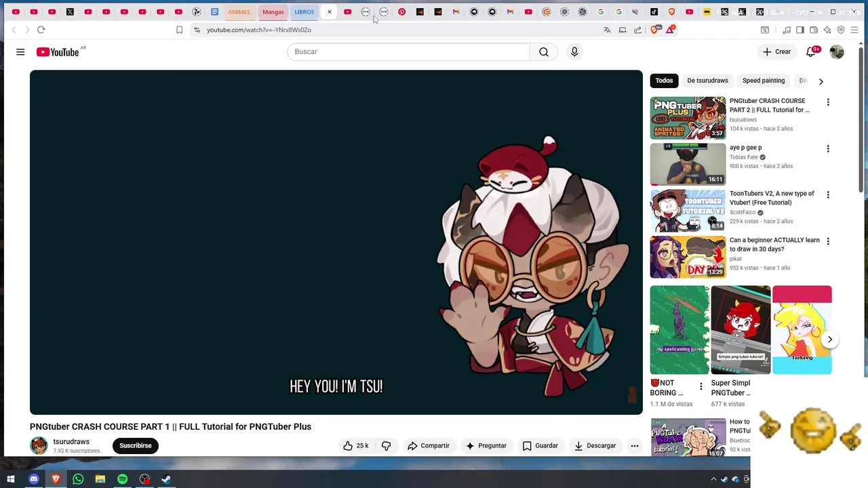Open the Mangas tab group
This screenshot has width=868, height=488.
coord(273,12)
